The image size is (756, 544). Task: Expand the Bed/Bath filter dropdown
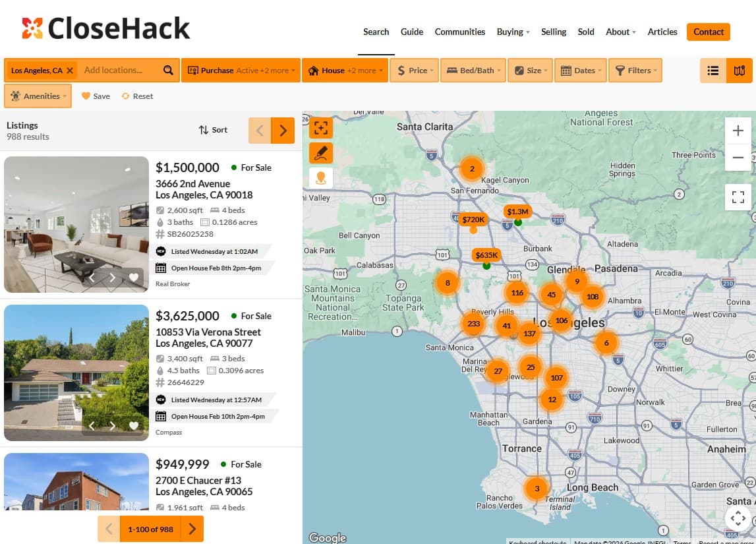(473, 71)
